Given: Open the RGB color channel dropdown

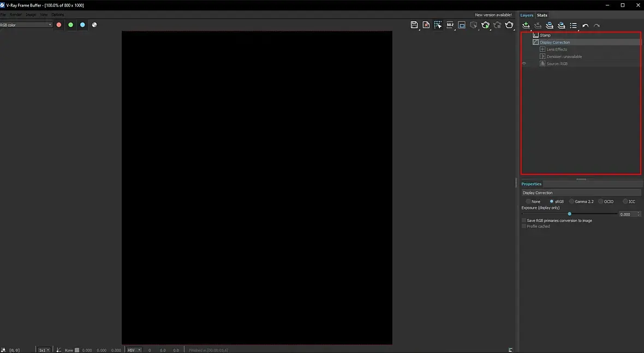Looking at the screenshot, I should pos(26,25).
